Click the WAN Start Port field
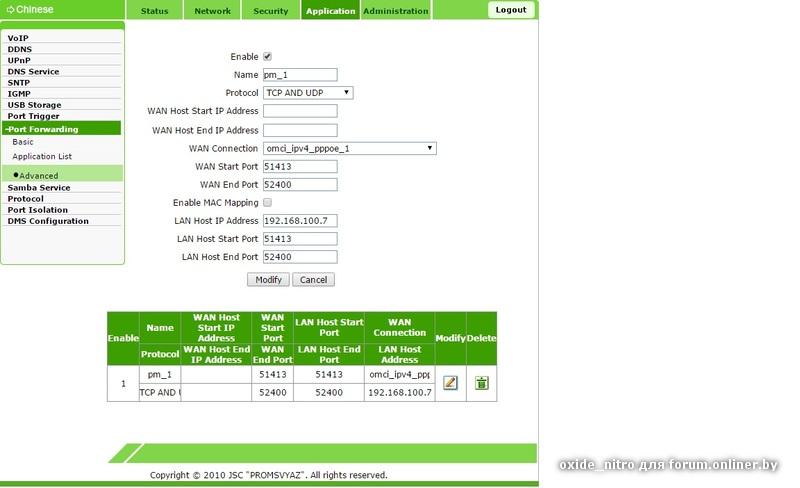The image size is (800, 488). (300, 166)
